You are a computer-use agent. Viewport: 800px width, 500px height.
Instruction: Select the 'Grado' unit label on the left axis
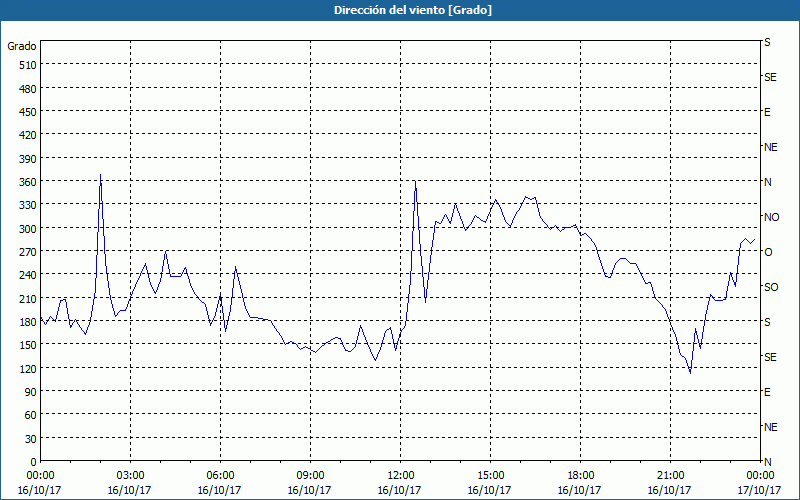tap(22, 46)
